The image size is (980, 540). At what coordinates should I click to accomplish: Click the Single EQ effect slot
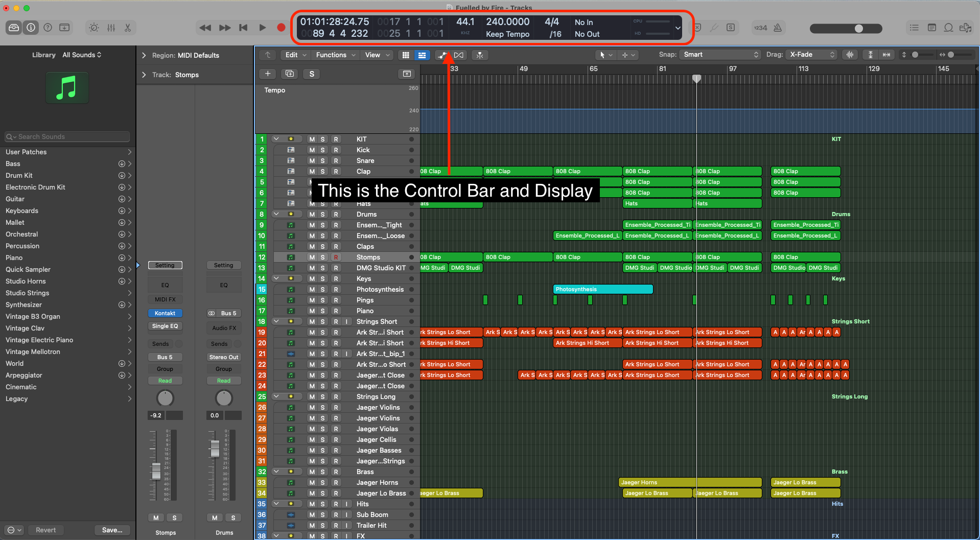coord(165,326)
